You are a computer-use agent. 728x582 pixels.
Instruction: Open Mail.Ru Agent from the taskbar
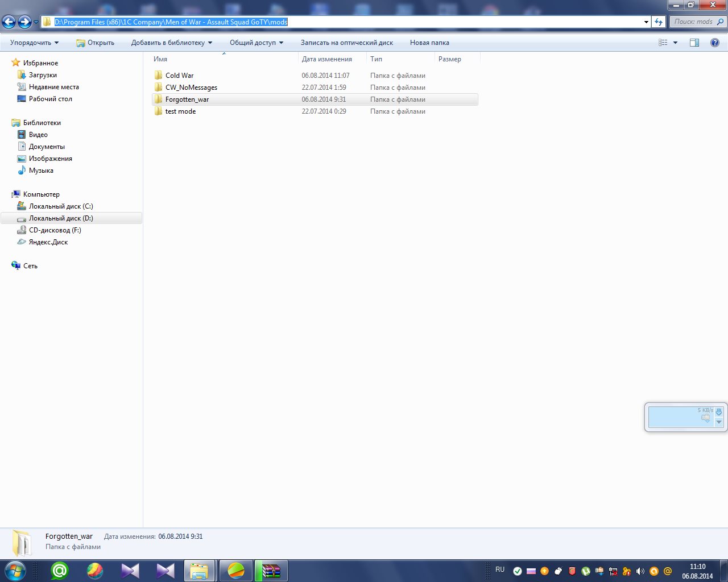[x=60, y=571]
